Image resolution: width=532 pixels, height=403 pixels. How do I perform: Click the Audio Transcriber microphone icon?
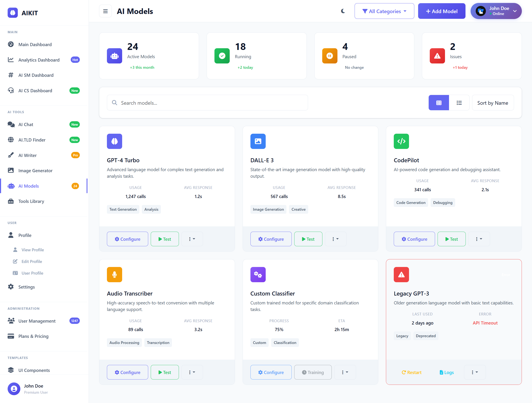coord(115,274)
